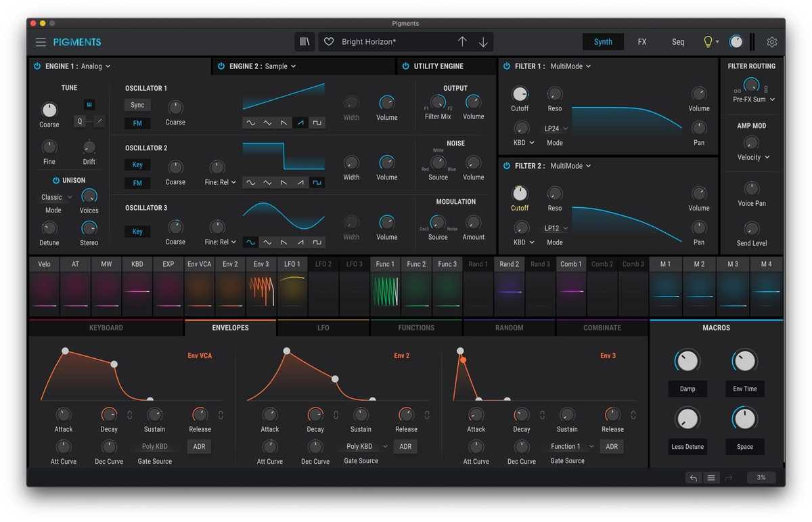Toggle Engine 2 power
812x522 pixels.
pos(221,66)
